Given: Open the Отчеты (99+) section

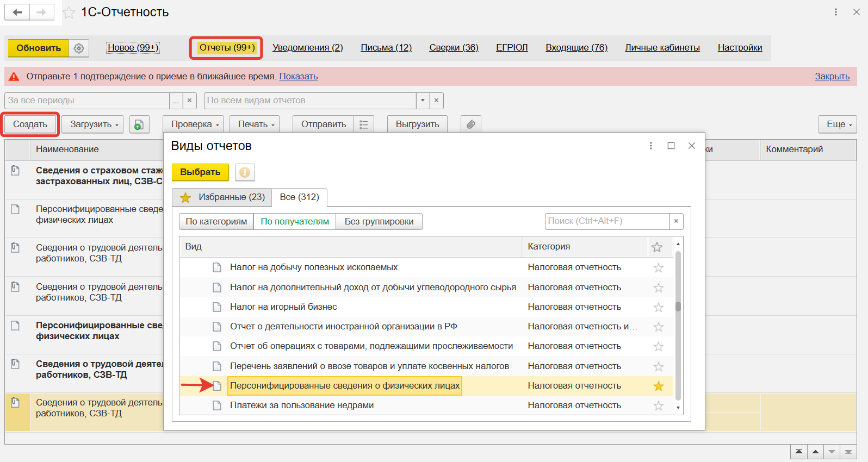Looking at the screenshot, I should pos(227,48).
